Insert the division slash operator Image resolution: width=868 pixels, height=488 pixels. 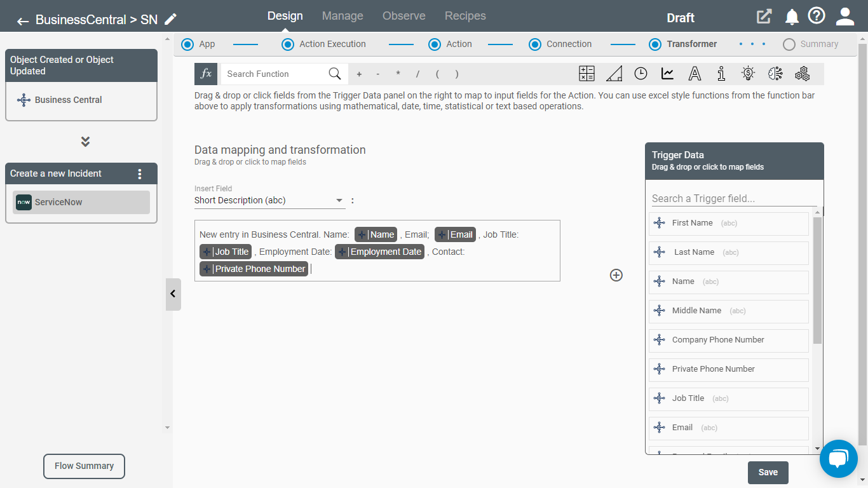pos(417,74)
